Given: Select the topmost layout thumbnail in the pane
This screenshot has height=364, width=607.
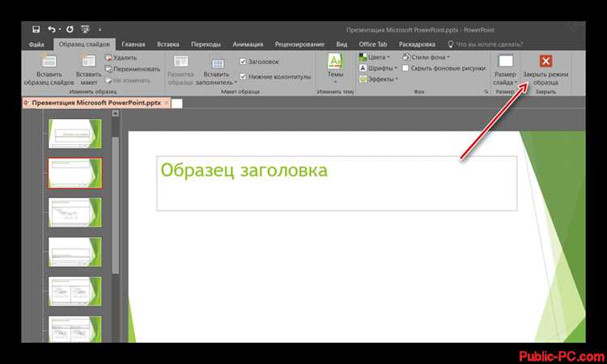Looking at the screenshot, I should tap(74, 133).
